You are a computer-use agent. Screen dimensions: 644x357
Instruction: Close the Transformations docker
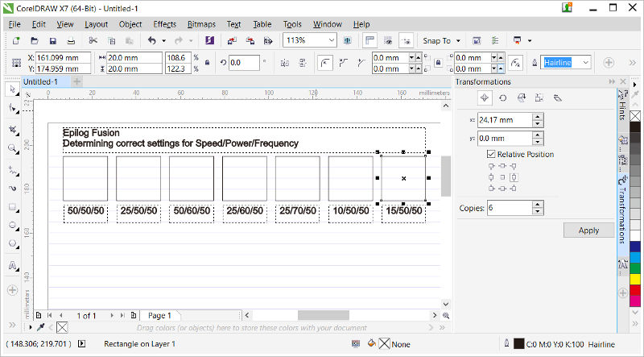623,82
